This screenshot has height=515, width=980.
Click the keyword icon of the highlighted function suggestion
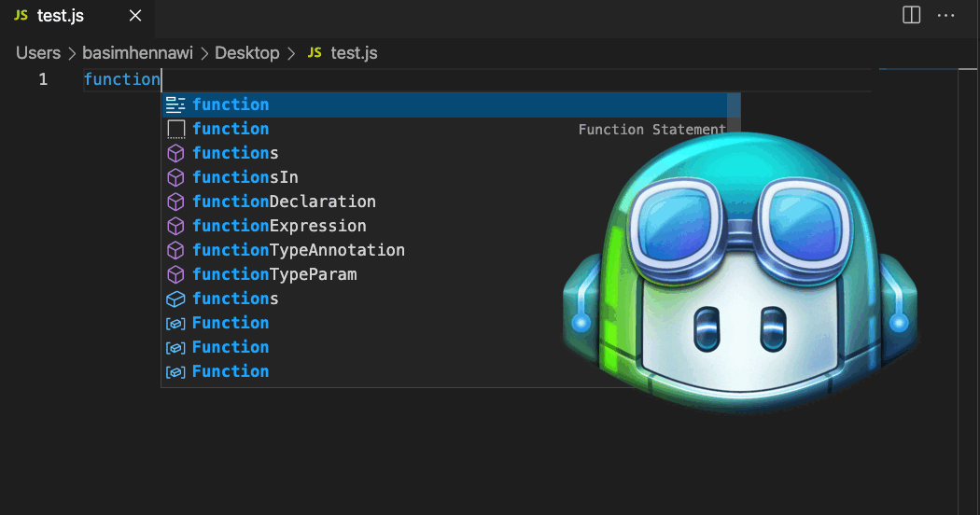(175, 104)
